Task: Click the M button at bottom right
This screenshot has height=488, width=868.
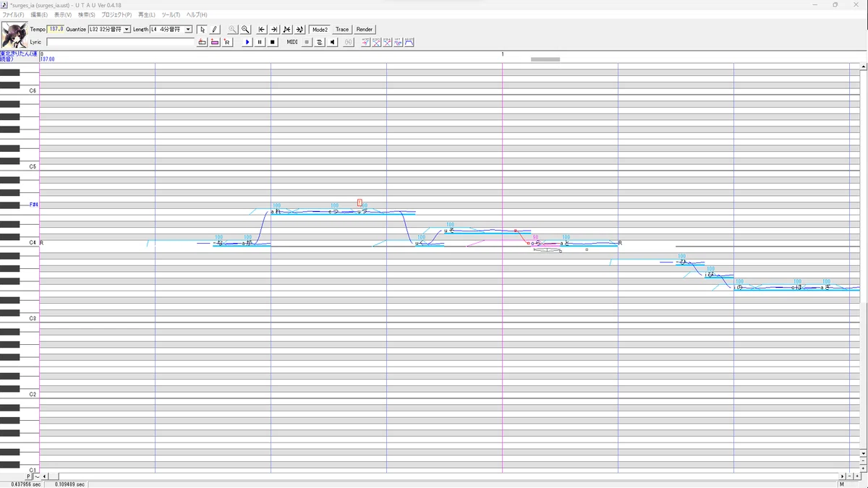Action: pyautogui.click(x=842, y=484)
